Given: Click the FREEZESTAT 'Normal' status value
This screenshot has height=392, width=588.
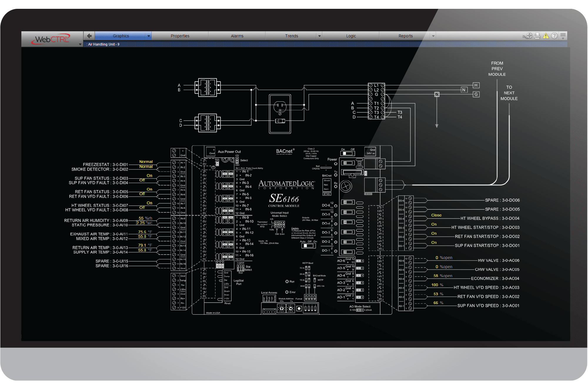Looking at the screenshot, I should click(146, 162).
